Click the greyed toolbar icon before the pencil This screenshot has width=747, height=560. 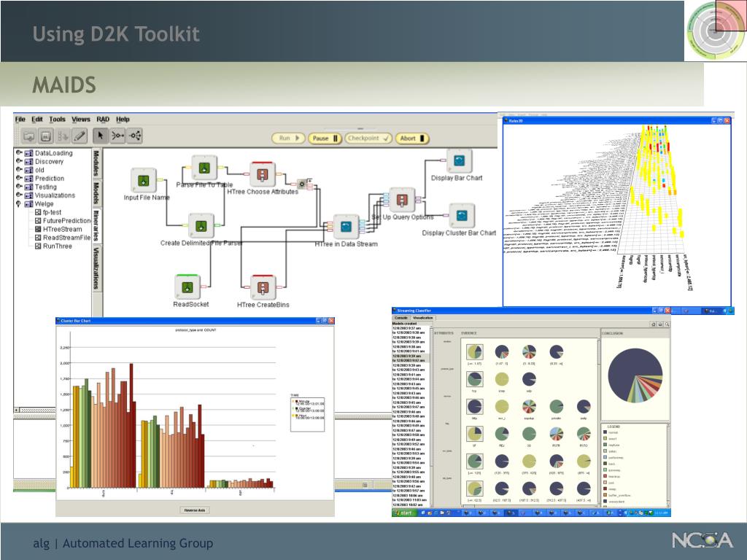(x=63, y=136)
